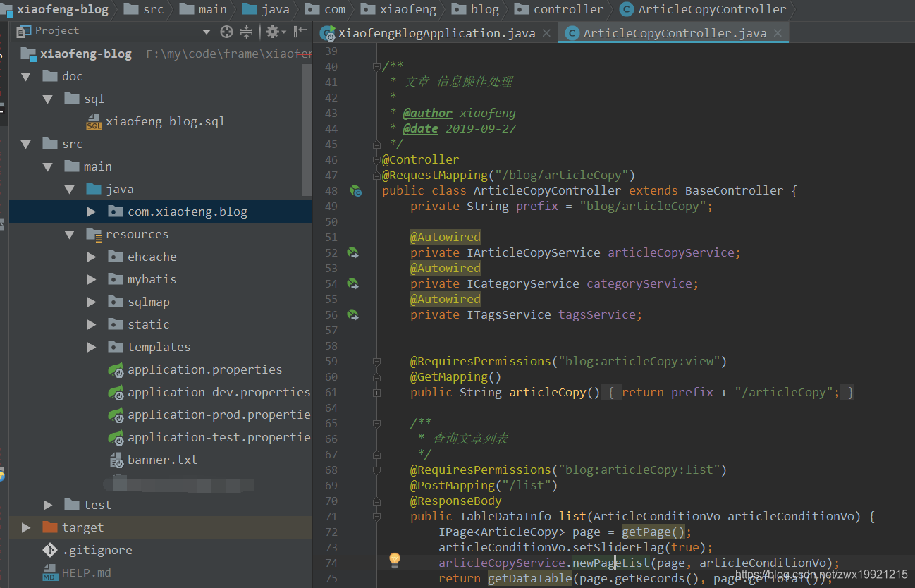Select opened file with the scroll-from-source crosshair icon
The height and width of the screenshot is (588, 915).
click(226, 31)
